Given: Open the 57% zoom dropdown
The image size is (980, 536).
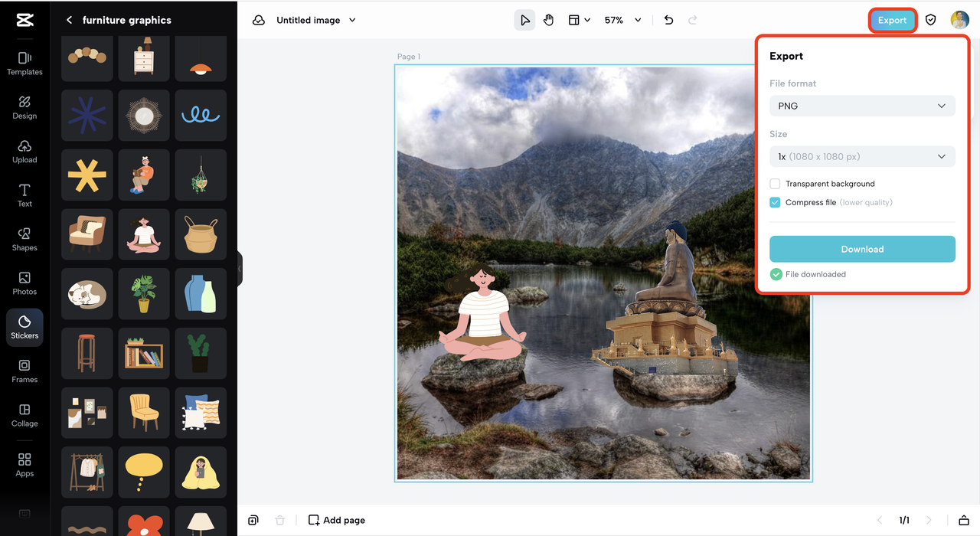Looking at the screenshot, I should click(x=622, y=20).
